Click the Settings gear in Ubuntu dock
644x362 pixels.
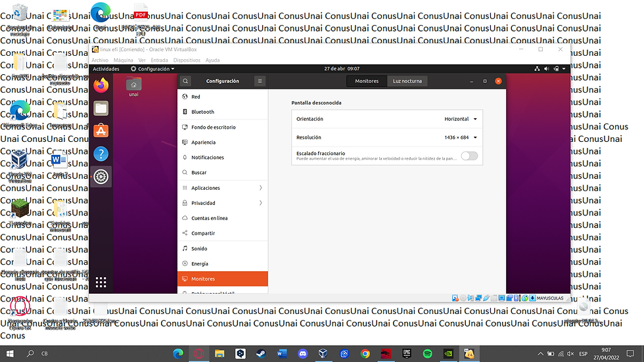point(101,177)
